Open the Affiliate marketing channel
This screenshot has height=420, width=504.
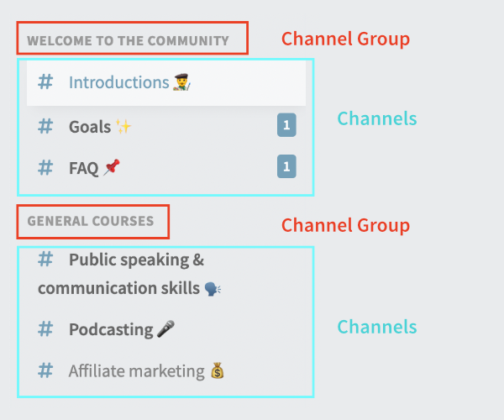[166, 370]
